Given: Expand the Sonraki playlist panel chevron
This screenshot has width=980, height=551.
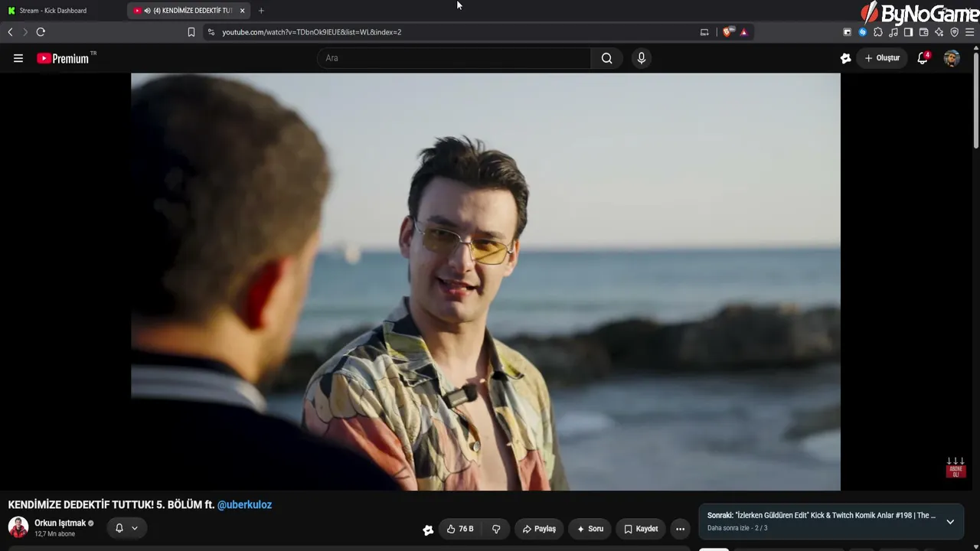Looking at the screenshot, I should coord(950,522).
